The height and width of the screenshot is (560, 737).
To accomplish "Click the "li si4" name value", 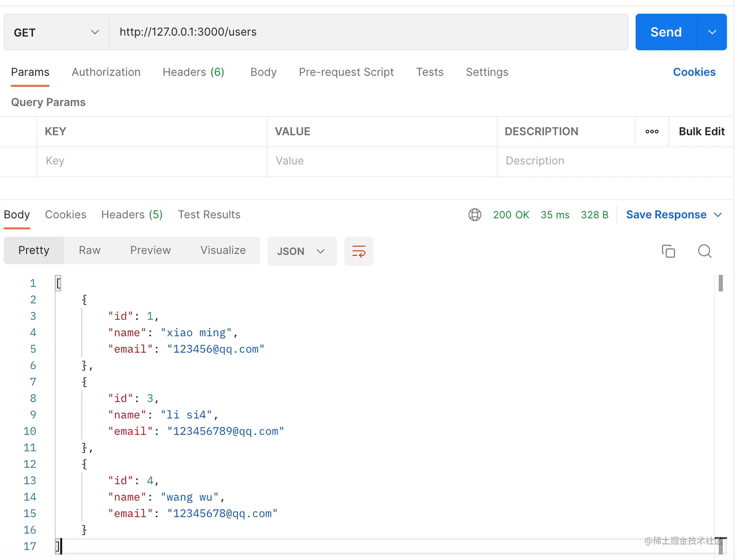I will [186, 415].
